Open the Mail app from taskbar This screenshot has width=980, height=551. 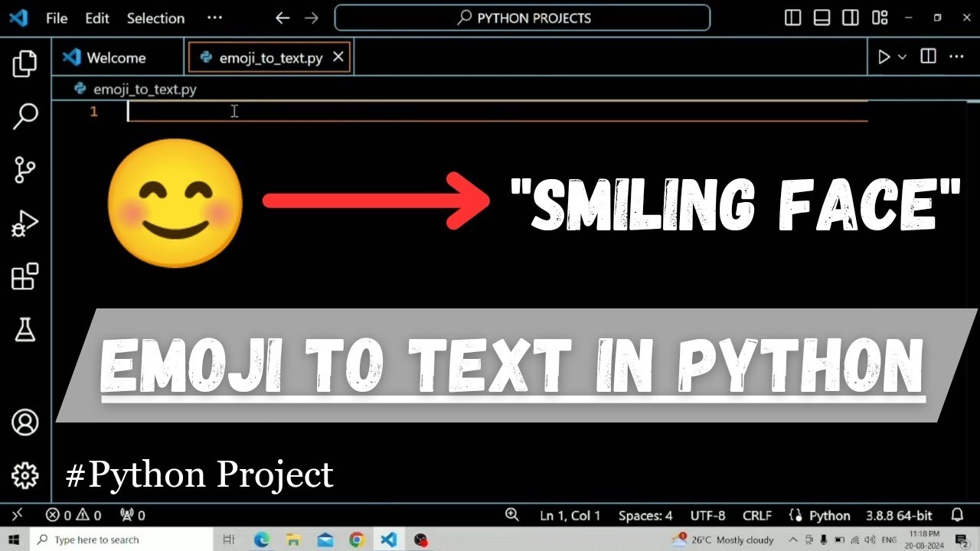tap(325, 540)
